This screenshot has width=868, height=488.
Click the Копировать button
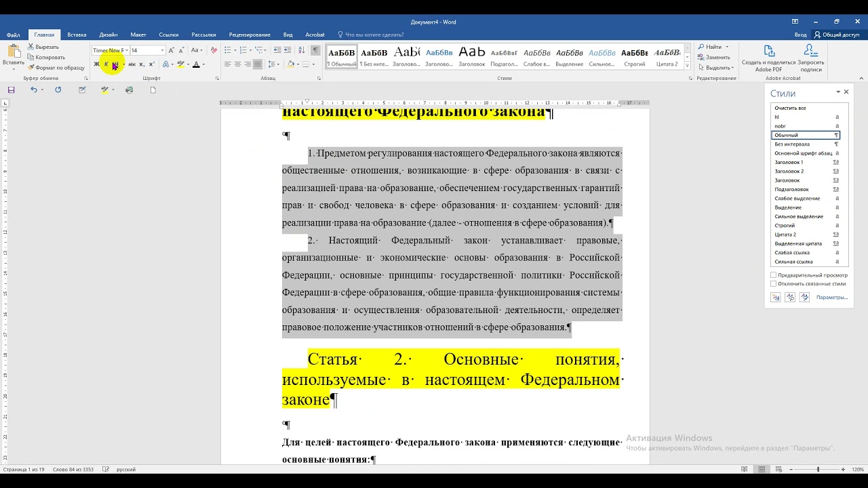[46, 58]
